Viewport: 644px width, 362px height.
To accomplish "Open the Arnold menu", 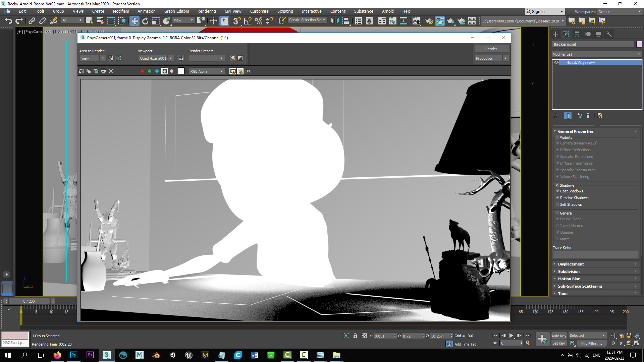I will coord(388,11).
